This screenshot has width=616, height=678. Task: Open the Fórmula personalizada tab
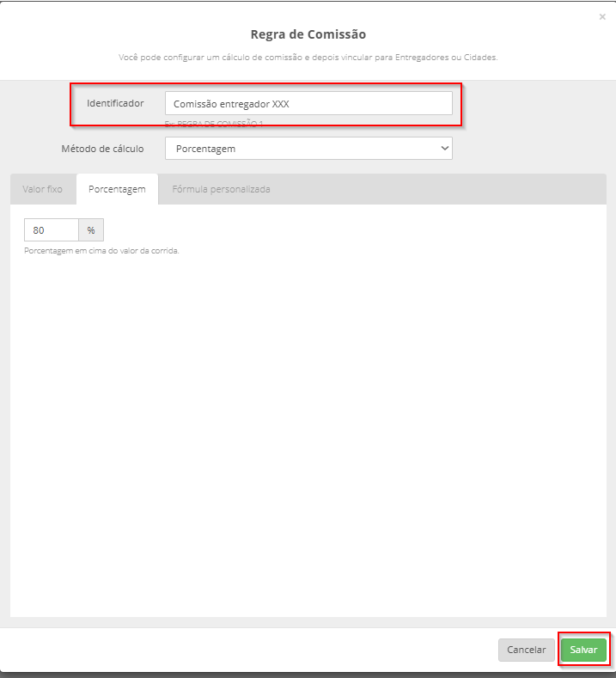[221, 189]
